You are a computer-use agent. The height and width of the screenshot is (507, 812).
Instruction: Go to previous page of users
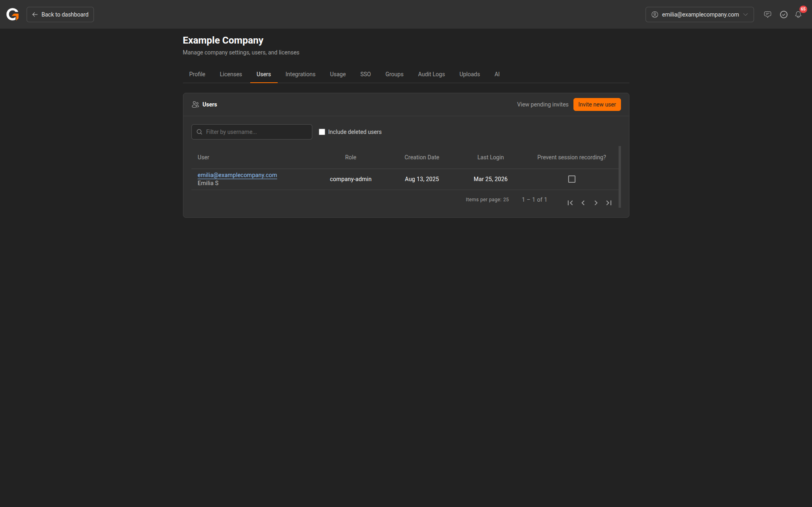pos(583,203)
